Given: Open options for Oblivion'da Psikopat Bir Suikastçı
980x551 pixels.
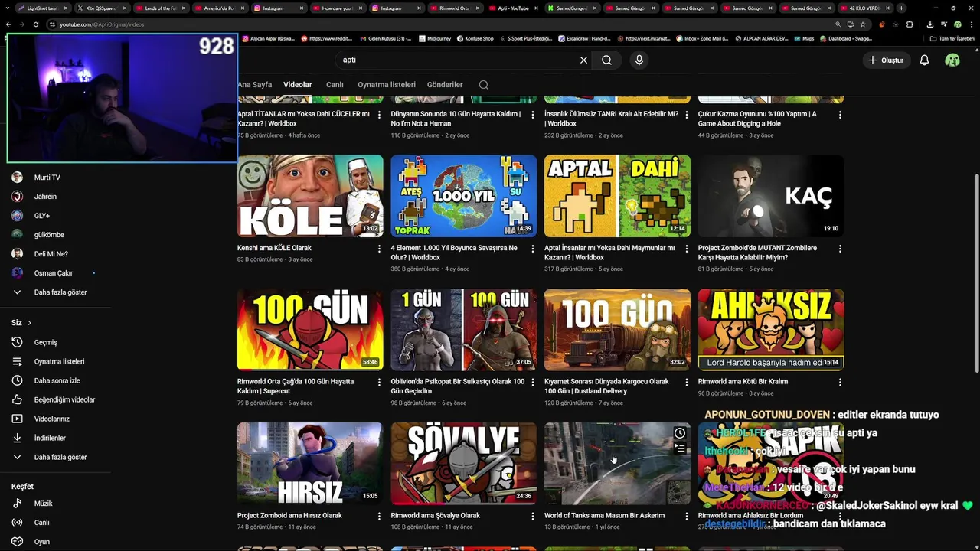Looking at the screenshot, I should pyautogui.click(x=533, y=382).
